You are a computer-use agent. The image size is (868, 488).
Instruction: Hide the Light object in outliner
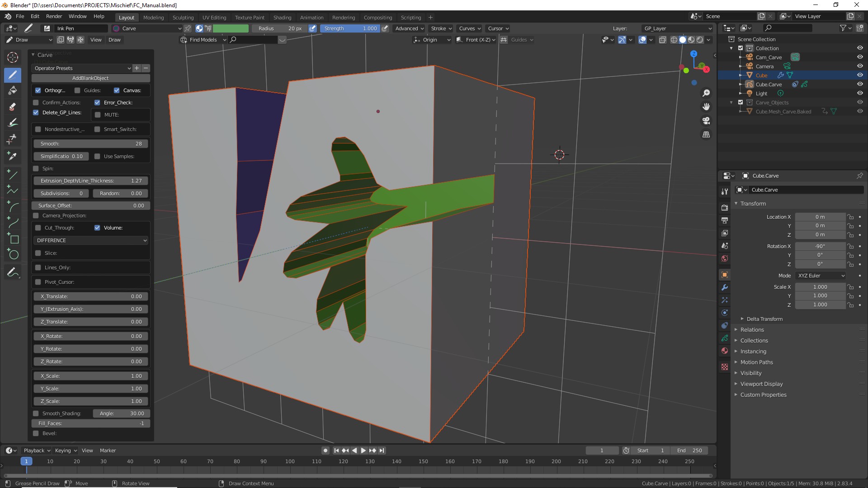(860, 94)
